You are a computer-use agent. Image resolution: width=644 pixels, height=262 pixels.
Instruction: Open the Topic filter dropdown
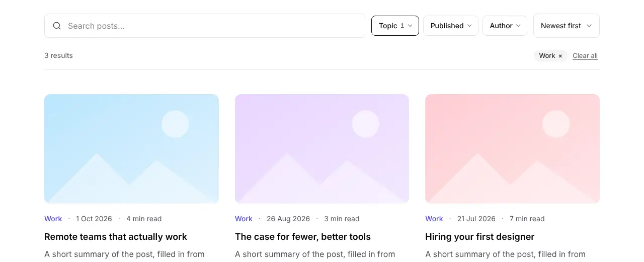[395, 26]
